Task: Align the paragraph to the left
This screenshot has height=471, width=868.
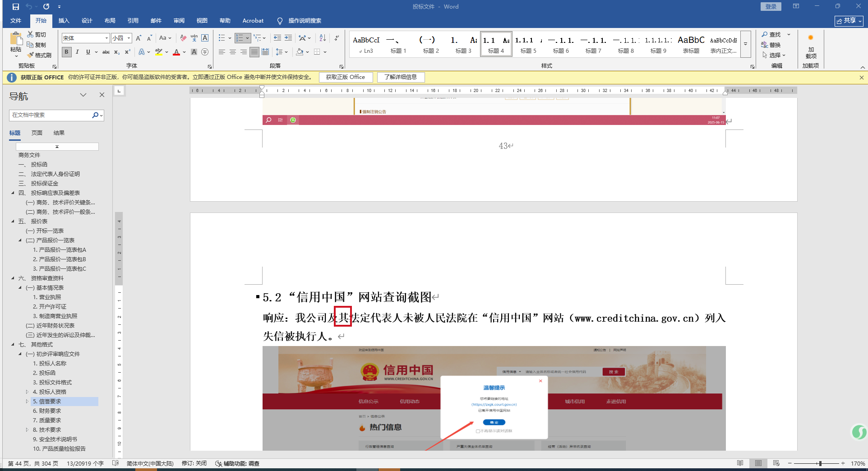Action: [222, 52]
